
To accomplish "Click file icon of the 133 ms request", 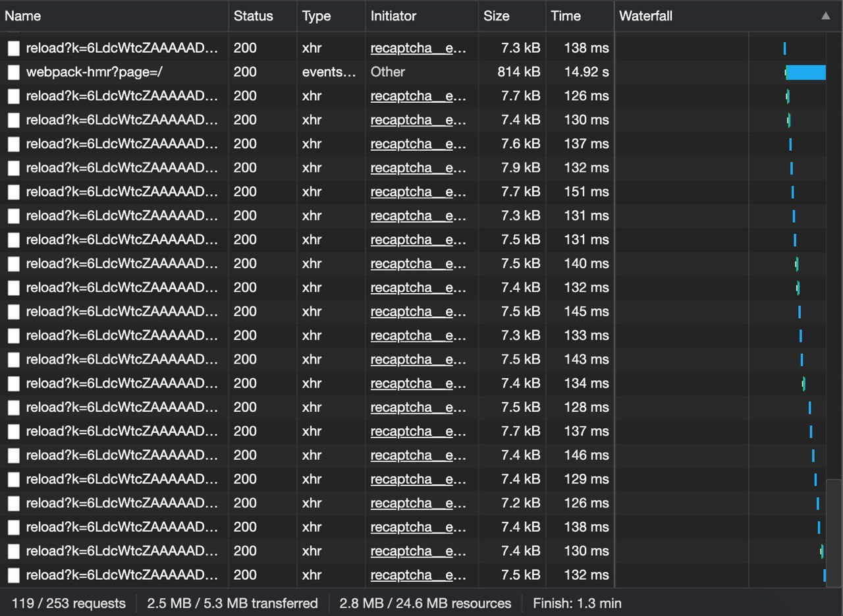I will [x=14, y=335].
